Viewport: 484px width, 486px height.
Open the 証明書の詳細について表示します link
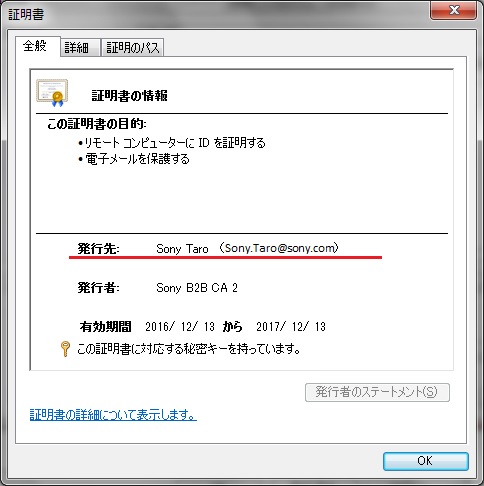(113, 415)
